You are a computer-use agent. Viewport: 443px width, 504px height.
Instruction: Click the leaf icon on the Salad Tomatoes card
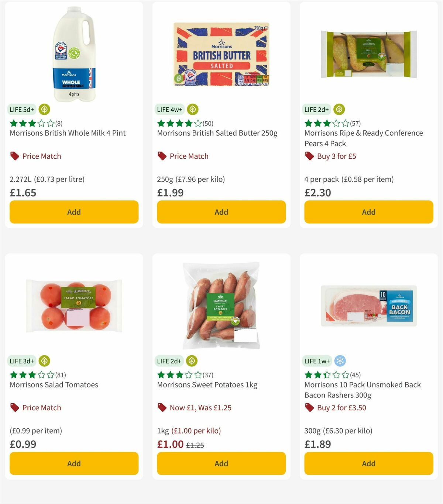pos(44,361)
